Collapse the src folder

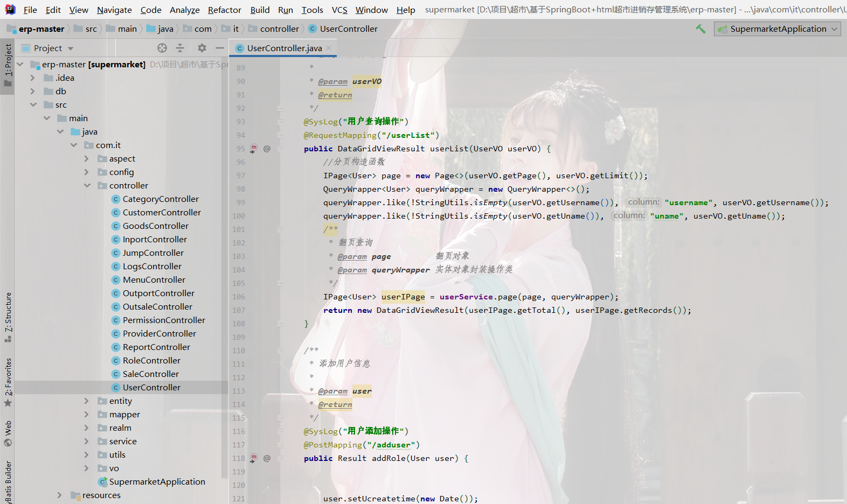(33, 104)
